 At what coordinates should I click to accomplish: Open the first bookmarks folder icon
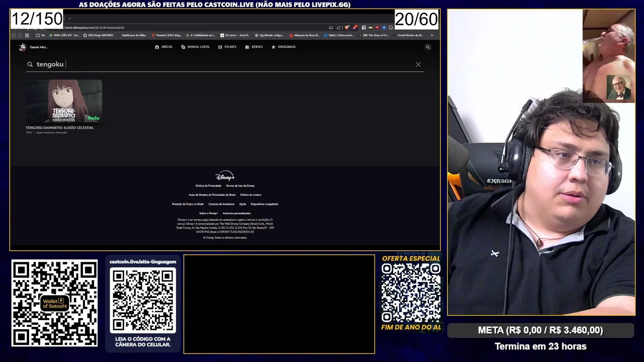(40, 35)
